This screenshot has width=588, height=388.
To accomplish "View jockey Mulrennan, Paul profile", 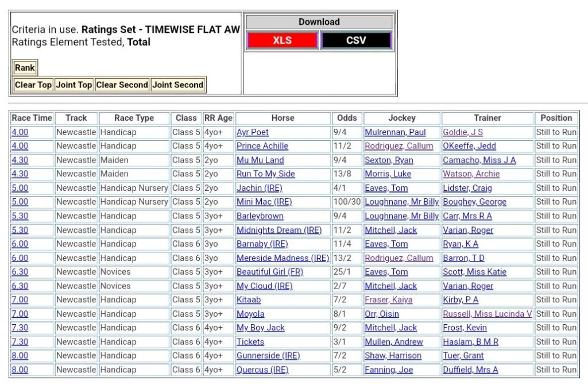I will [395, 132].
